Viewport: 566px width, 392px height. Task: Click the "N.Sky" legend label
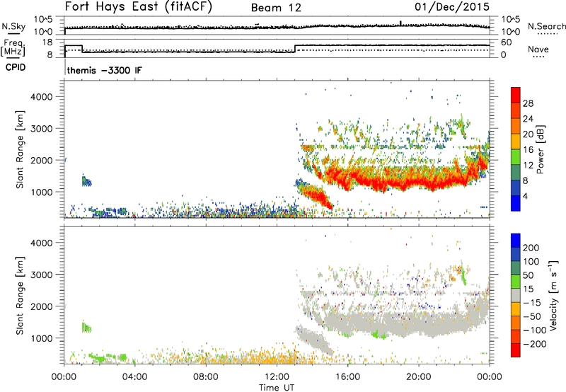[x=13, y=27]
